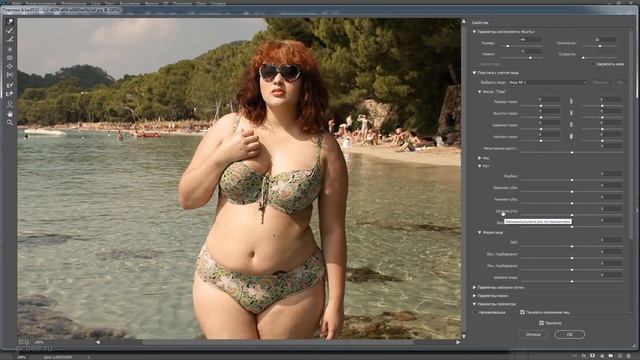
Task: Toggle link icon for eye width
Action: [571, 124]
